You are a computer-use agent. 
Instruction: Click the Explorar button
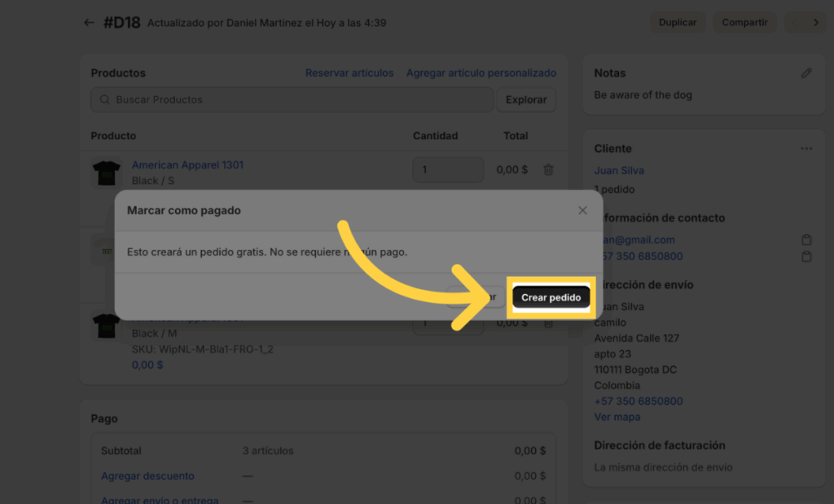tap(526, 99)
